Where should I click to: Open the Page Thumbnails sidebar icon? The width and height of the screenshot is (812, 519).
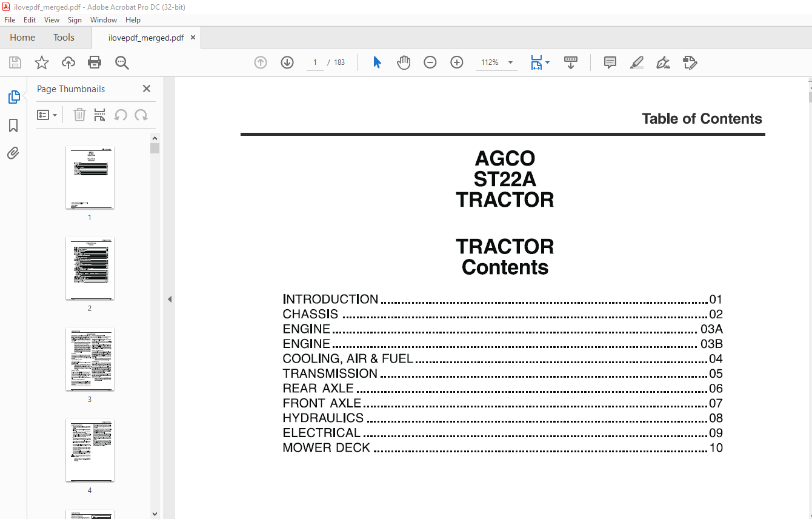tap(13, 97)
